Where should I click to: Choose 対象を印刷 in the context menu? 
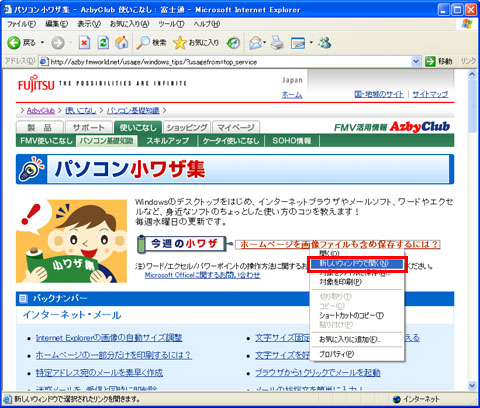(x=357, y=282)
